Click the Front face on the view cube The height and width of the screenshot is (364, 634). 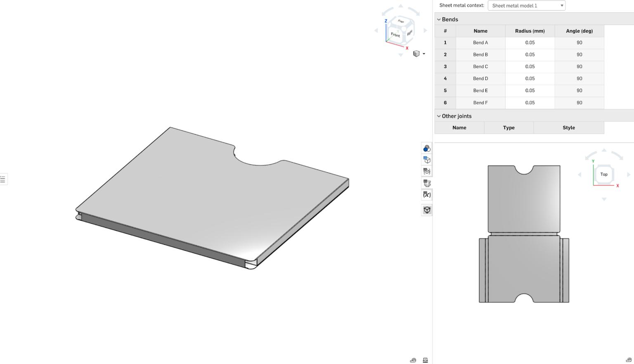pyautogui.click(x=395, y=35)
